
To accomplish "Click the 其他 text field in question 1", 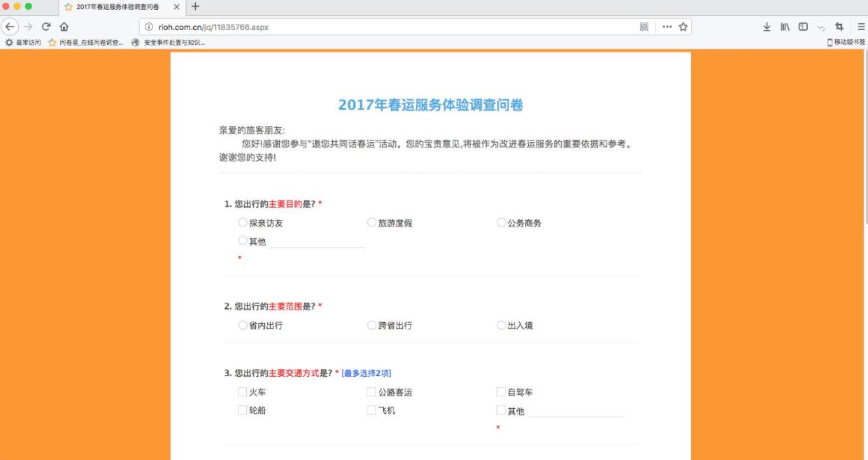I will pos(317,242).
